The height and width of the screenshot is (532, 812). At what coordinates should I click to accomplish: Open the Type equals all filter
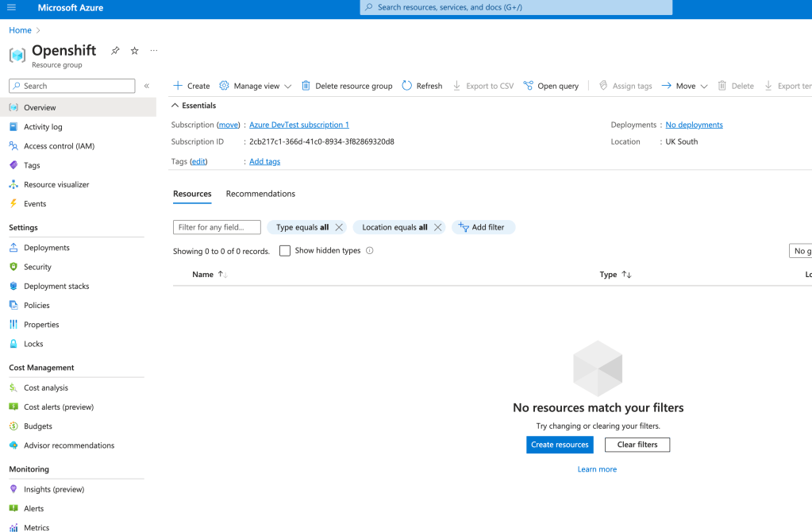point(302,227)
